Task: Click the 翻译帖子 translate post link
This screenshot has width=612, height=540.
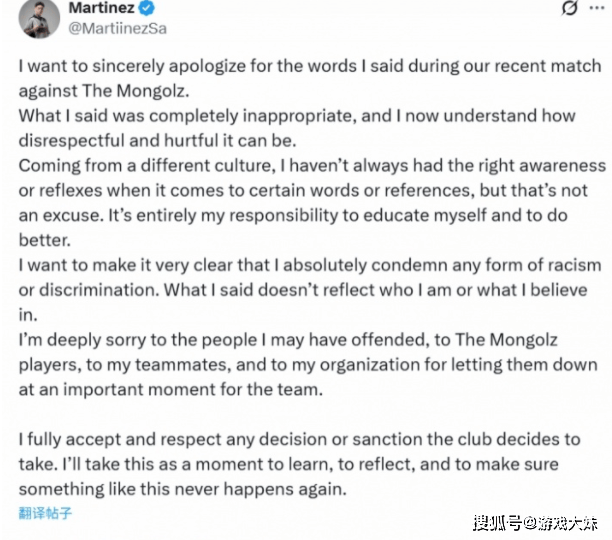Action: (x=46, y=513)
